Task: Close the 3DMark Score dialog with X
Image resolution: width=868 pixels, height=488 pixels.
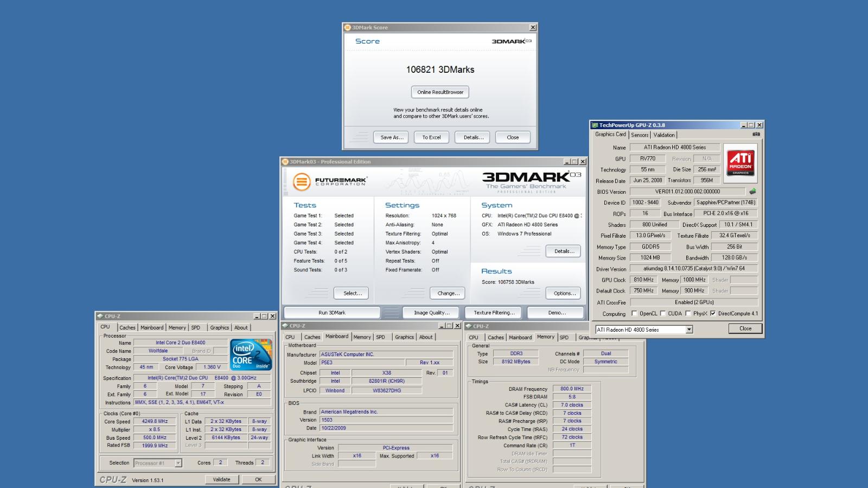Action: coord(533,27)
